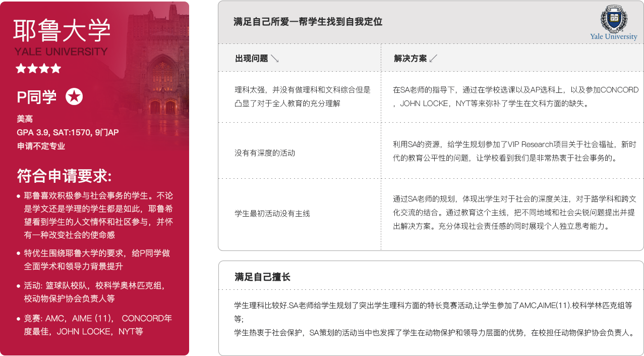Click the problem cell 学生最初活动没有主线

[272, 214]
